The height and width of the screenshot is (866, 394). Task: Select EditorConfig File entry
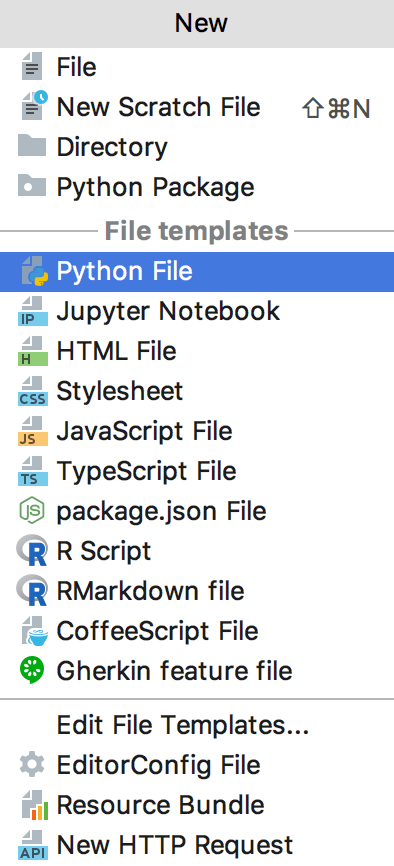click(197, 765)
